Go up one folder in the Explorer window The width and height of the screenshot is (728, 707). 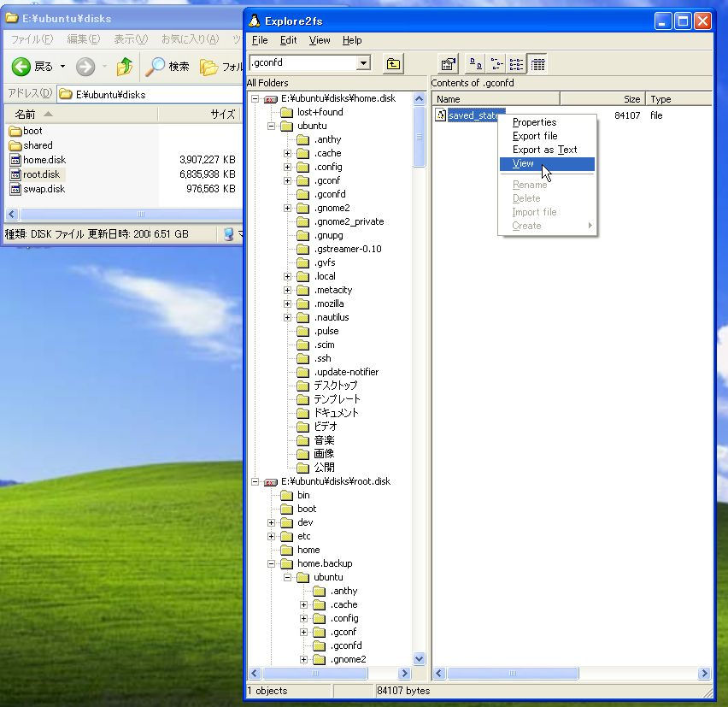click(125, 67)
